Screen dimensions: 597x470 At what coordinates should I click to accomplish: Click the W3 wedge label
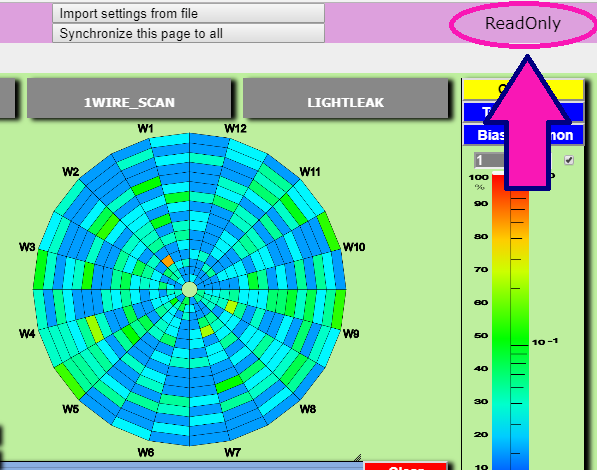[x=27, y=247]
